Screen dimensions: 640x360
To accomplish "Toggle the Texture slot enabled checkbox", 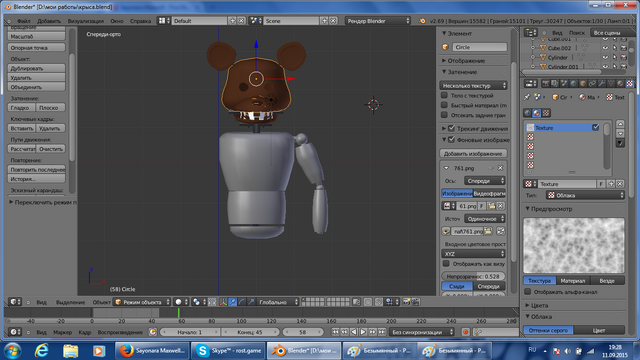I will click(x=596, y=127).
